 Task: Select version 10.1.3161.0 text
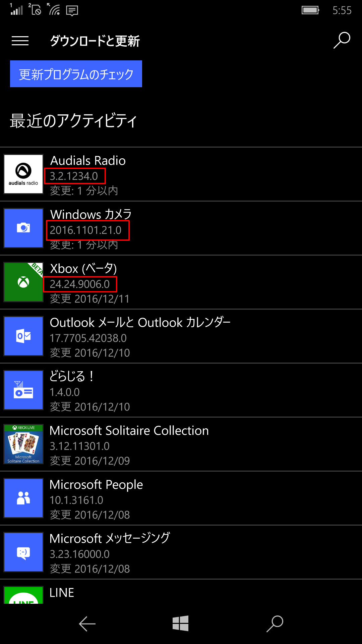(76, 500)
